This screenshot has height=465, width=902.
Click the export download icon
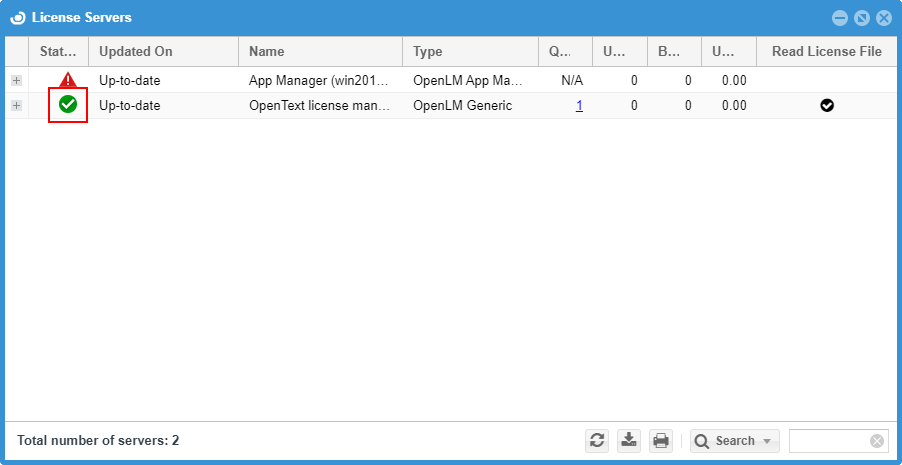(x=628, y=440)
